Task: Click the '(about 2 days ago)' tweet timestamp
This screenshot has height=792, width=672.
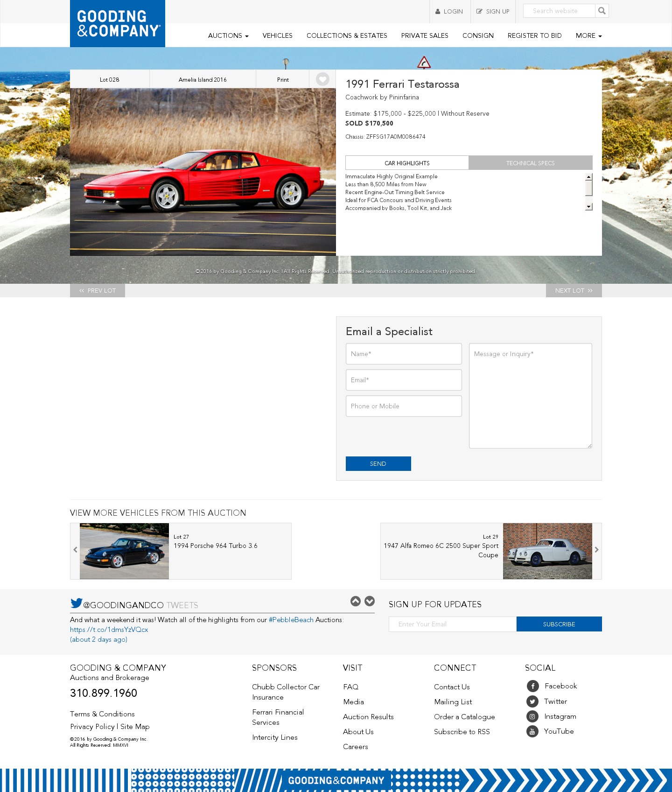Action: click(x=98, y=639)
